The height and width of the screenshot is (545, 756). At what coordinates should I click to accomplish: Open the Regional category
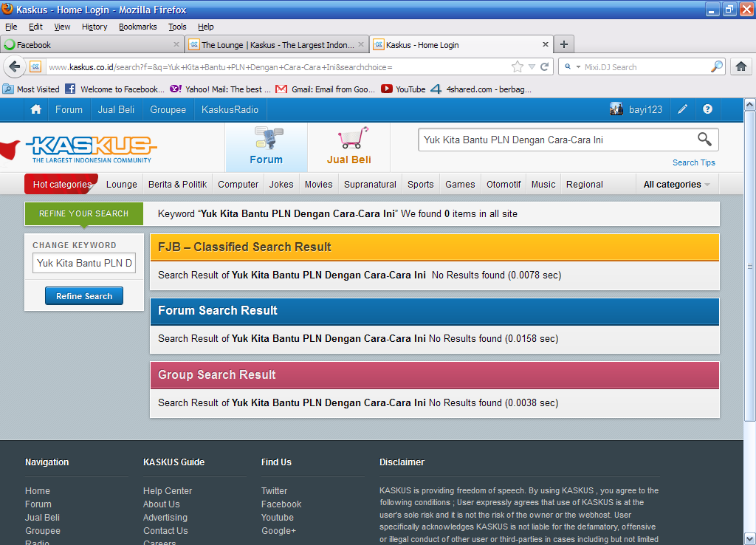point(585,184)
